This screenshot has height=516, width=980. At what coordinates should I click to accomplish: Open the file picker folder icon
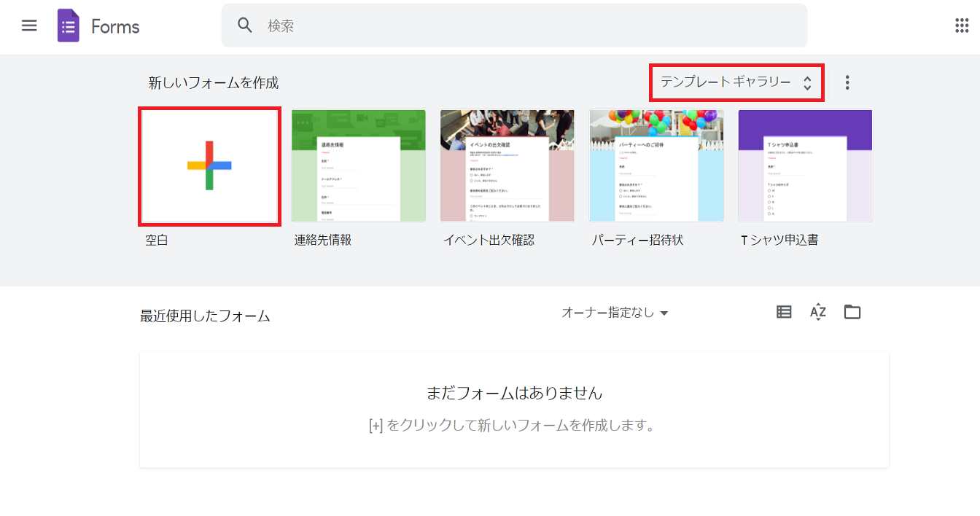(x=852, y=312)
